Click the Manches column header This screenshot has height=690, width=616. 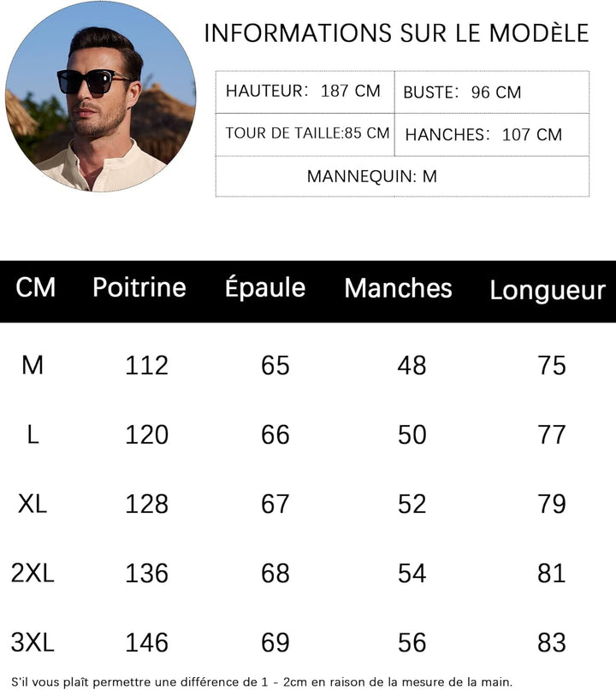tap(398, 288)
